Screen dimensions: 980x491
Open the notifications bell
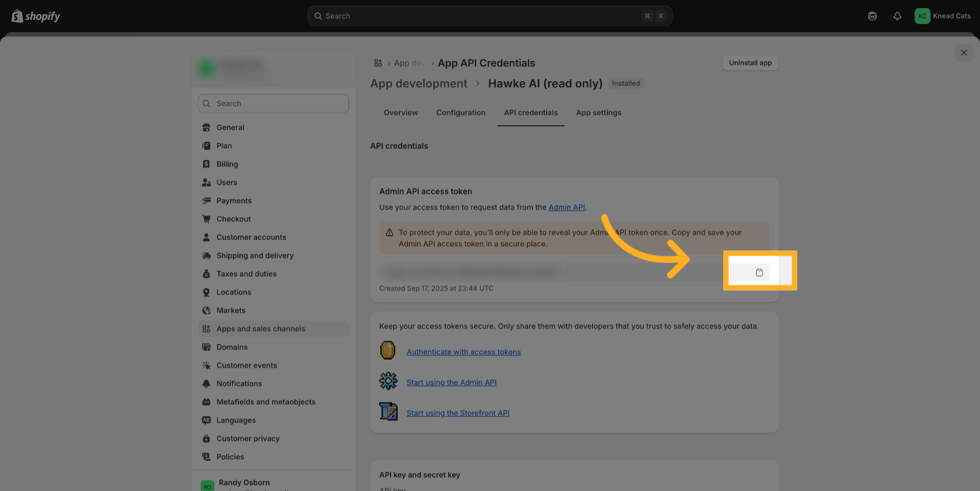pyautogui.click(x=897, y=16)
